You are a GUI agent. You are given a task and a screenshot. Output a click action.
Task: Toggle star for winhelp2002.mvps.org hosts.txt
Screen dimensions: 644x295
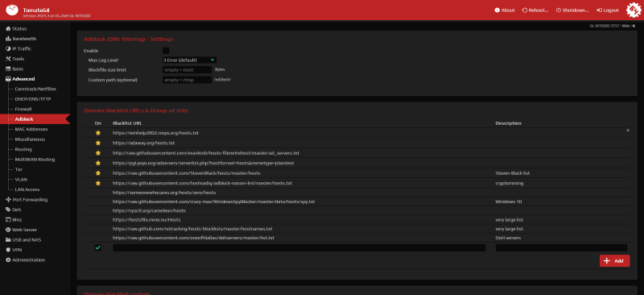97,133
